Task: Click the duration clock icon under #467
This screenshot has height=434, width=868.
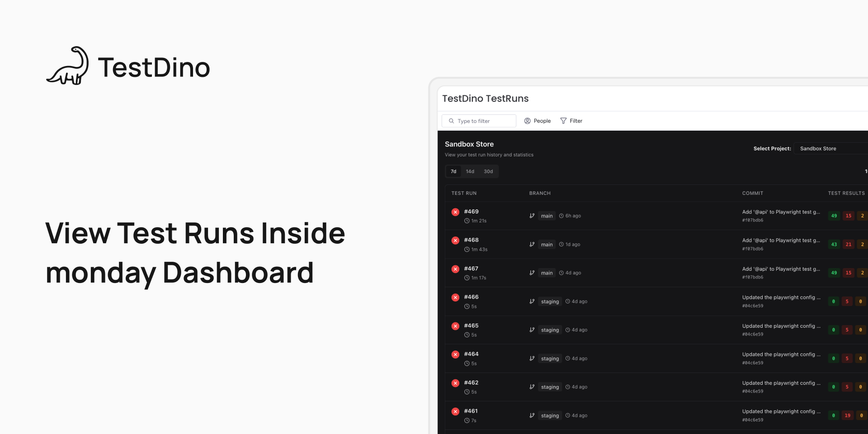Action: click(x=467, y=278)
